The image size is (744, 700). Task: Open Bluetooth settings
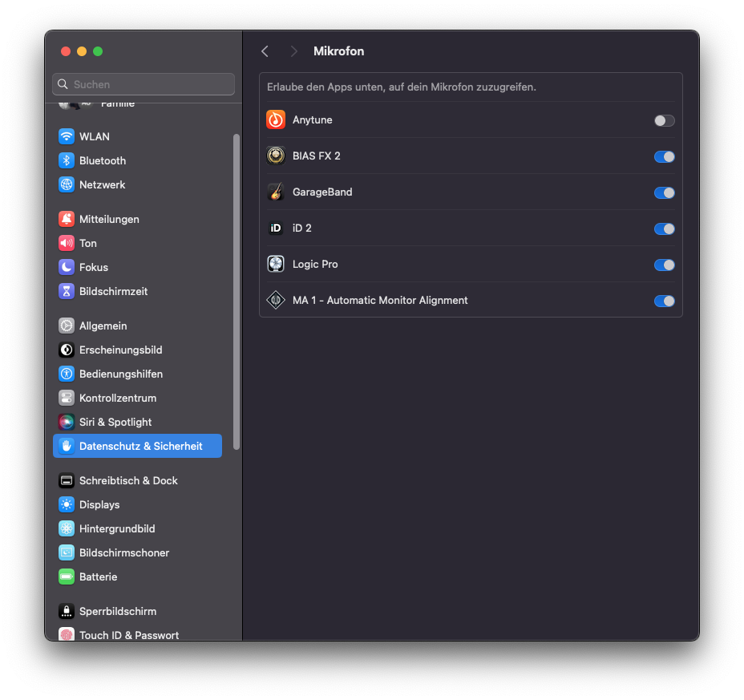[x=138, y=160]
